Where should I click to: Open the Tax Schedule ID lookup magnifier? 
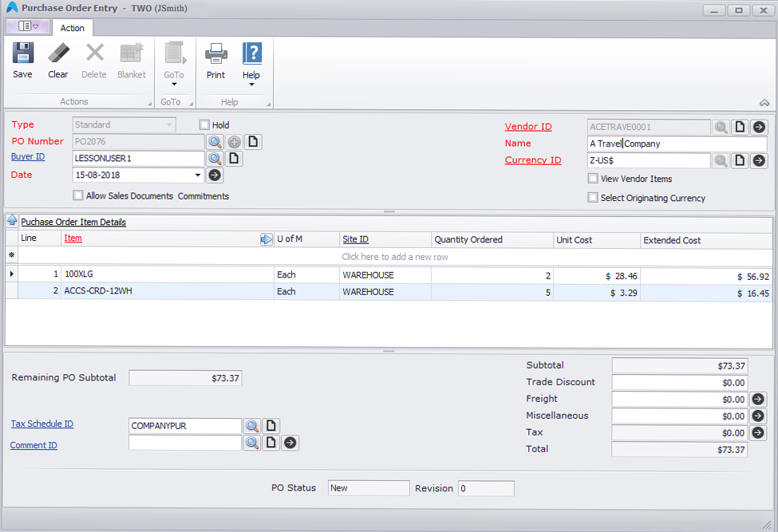252,426
